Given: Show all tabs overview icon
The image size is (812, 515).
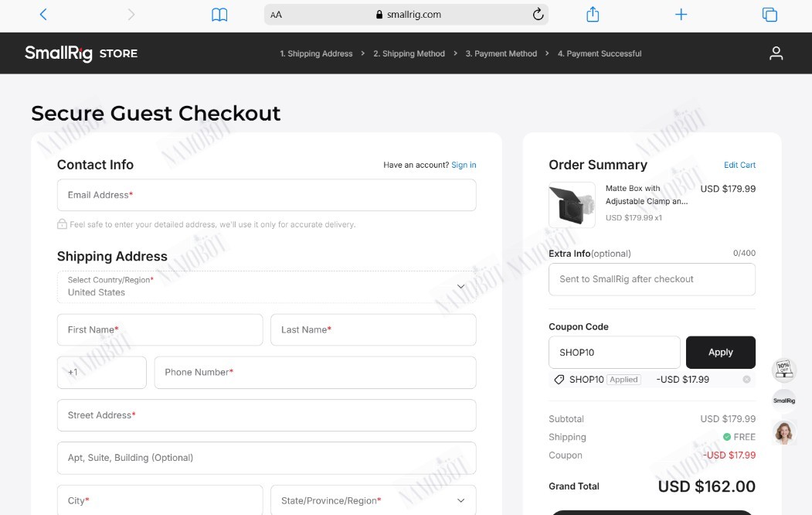Looking at the screenshot, I should point(770,15).
